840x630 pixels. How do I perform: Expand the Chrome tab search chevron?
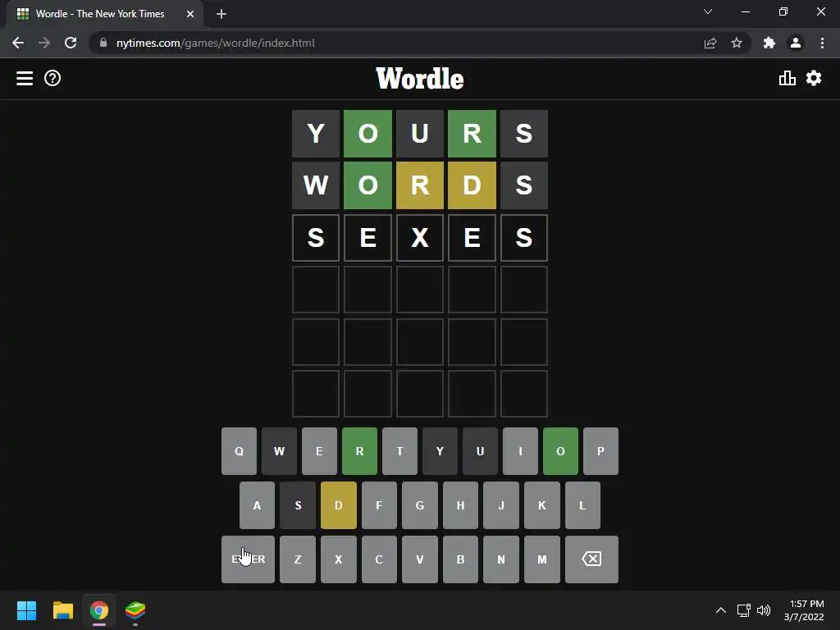pos(708,11)
